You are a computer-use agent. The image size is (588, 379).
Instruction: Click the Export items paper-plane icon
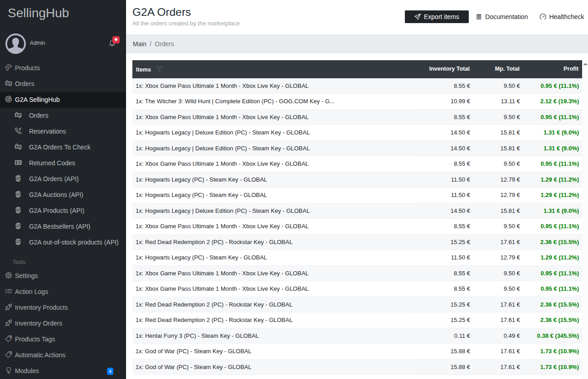[x=418, y=17]
